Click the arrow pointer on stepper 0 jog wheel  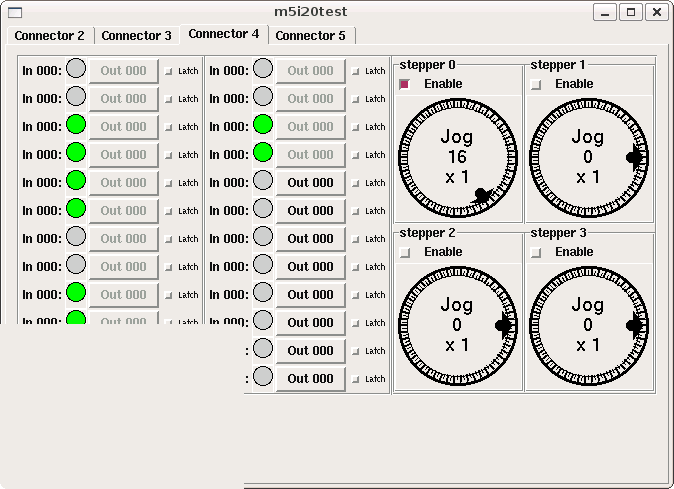(x=483, y=195)
